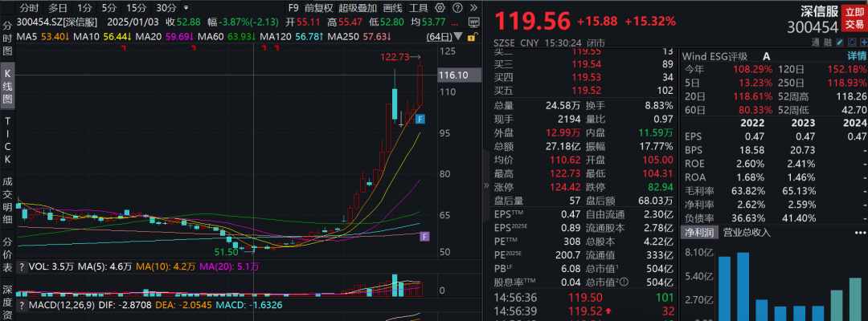This screenshot has width=868, height=321.
Task: Click the blue F marker on the candlestick chart
Action: [420, 119]
